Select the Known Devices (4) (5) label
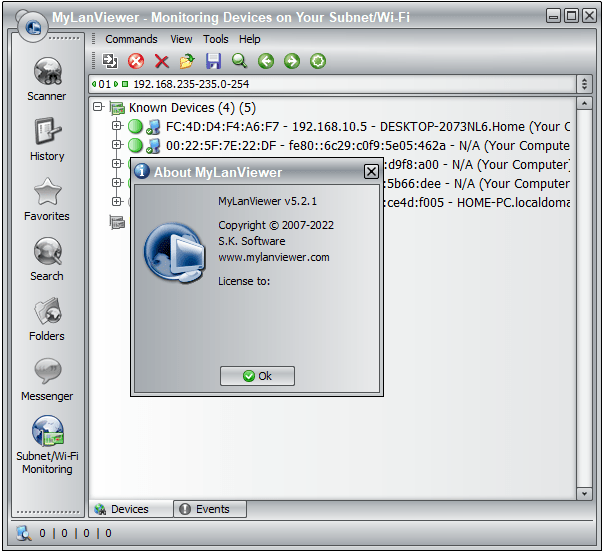Image resolution: width=604 pixels, height=554 pixels. (192, 108)
